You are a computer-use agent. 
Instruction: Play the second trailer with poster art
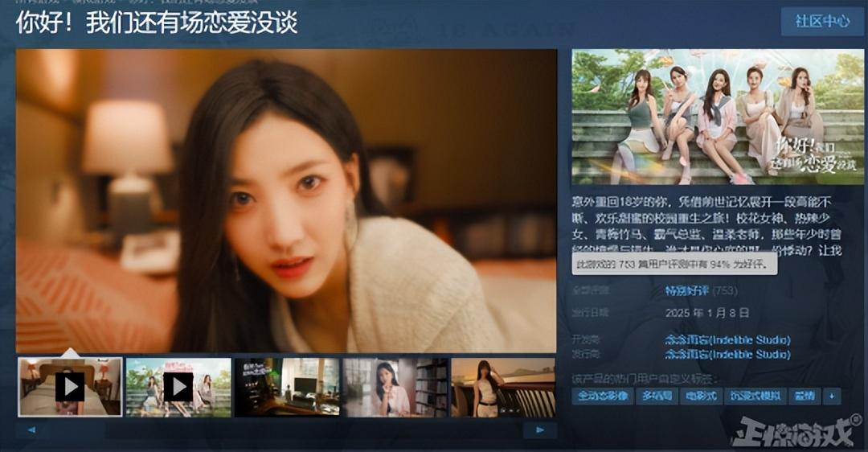(178, 387)
